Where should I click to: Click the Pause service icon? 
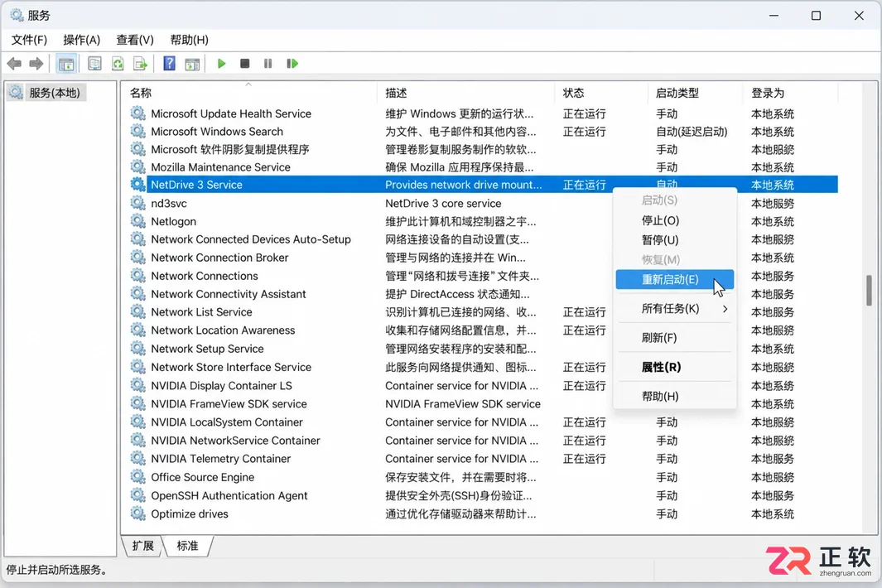click(x=267, y=64)
